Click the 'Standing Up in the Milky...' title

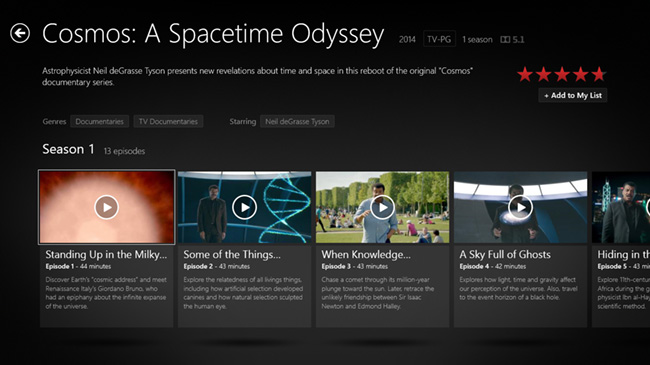click(106, 254)
